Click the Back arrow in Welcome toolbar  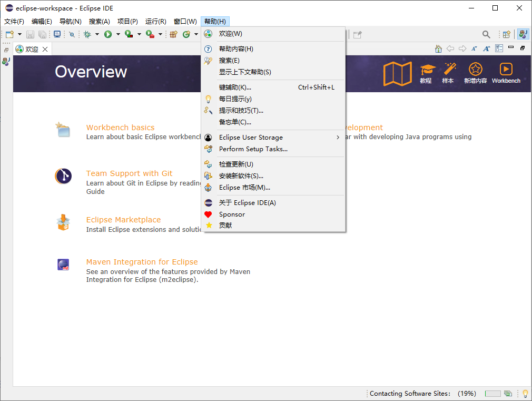coord(450,48)
